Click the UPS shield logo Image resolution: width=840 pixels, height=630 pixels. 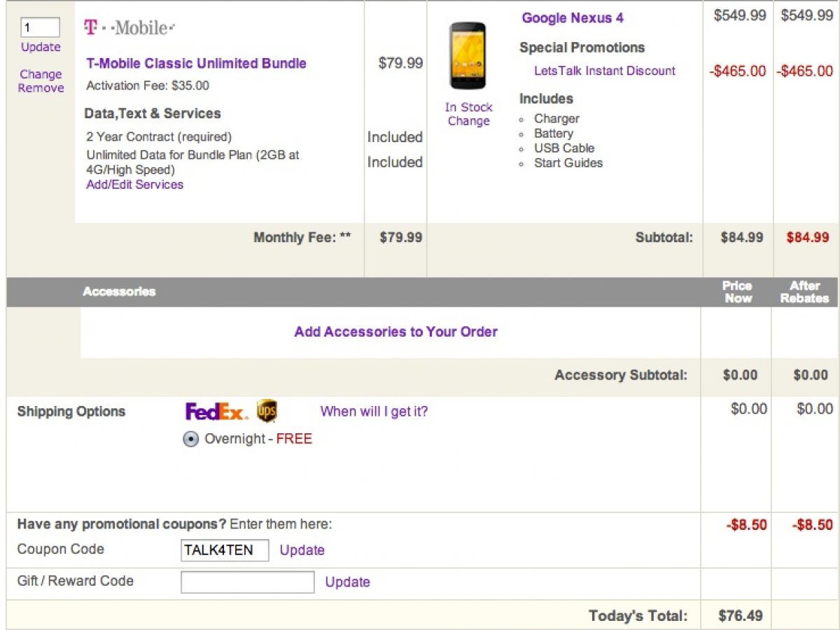pos(267,412)
